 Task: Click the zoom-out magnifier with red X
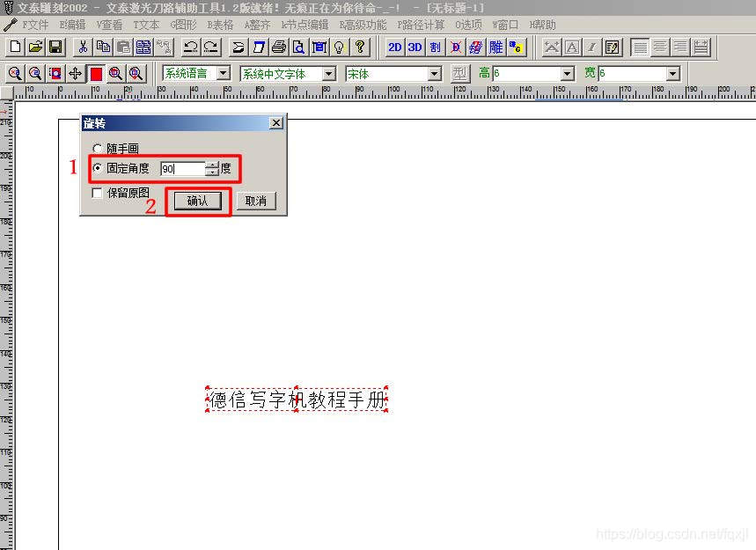click(15, 73)
